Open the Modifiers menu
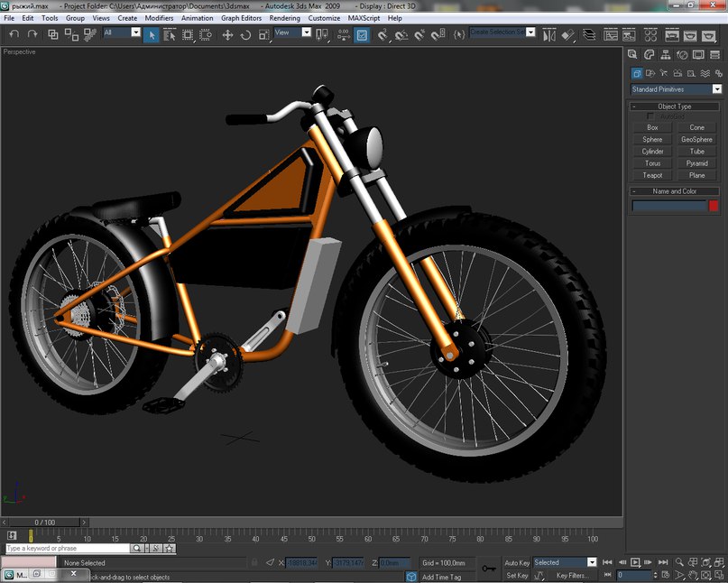This screenshot has height=583, width=728. click(x=159, y=18)
